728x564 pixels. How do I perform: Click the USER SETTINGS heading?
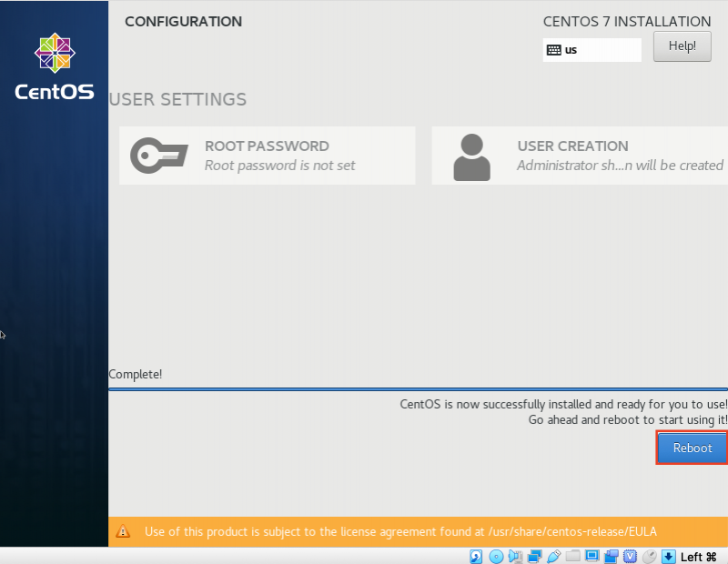(177, 99)
